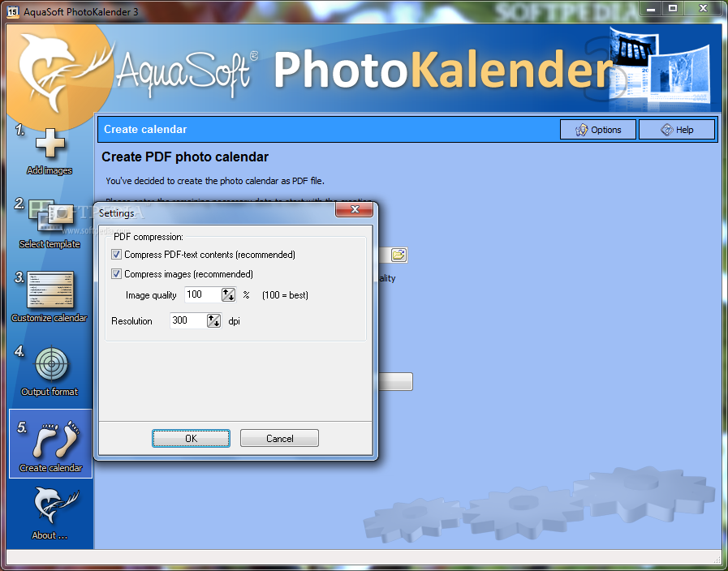Viewport: 728px width, 571px height.
Task: Click the Resolution dpi value field
Action: pos(187,320)
